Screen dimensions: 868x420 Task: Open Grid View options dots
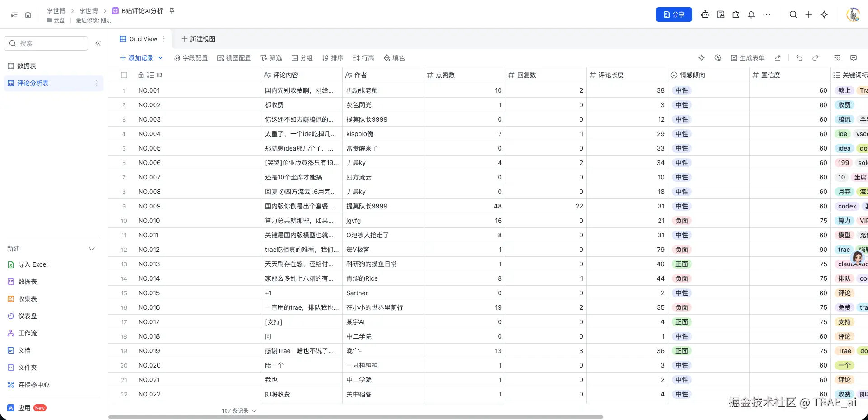tap(163, 39)
